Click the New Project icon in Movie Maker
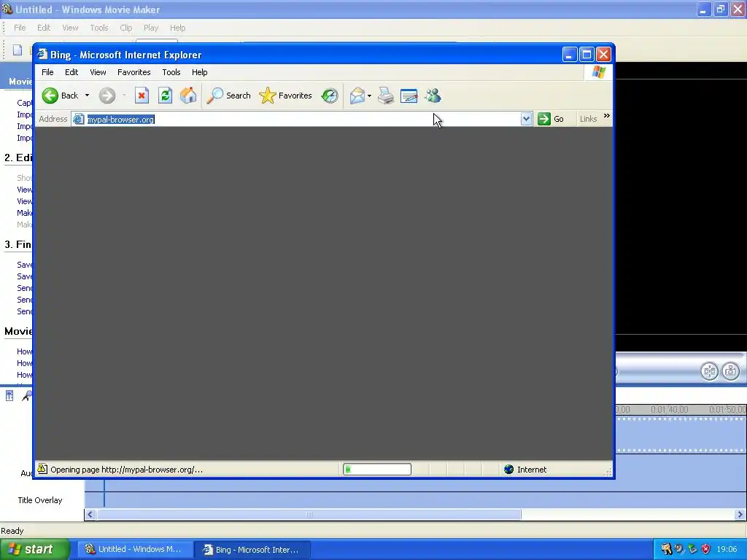The height and width of the screenshot is (560, 747). [18, 50]
